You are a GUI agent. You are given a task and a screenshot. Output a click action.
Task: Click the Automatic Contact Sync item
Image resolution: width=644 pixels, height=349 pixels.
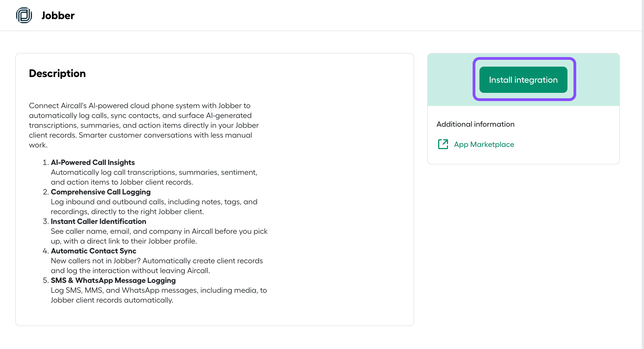(x=93, y=251)
